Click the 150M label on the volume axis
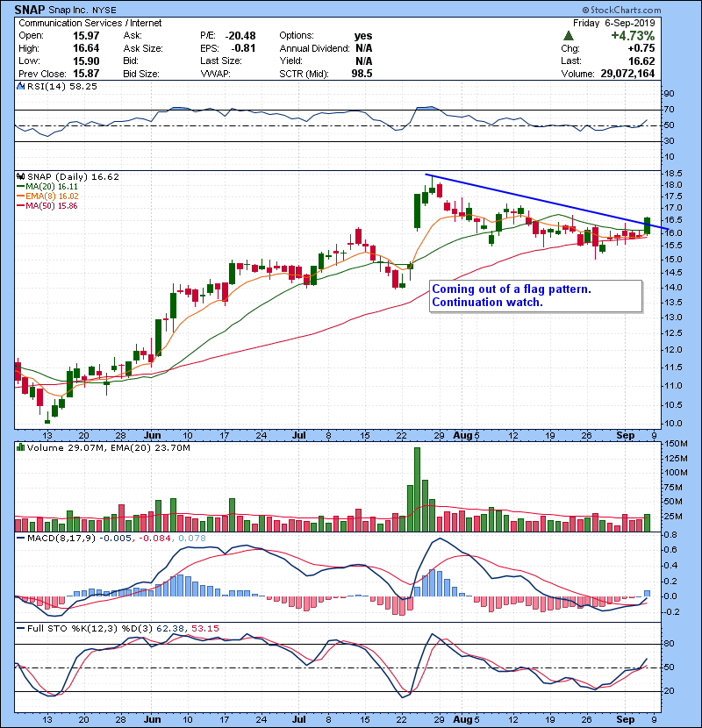 (x=676, y=444)
